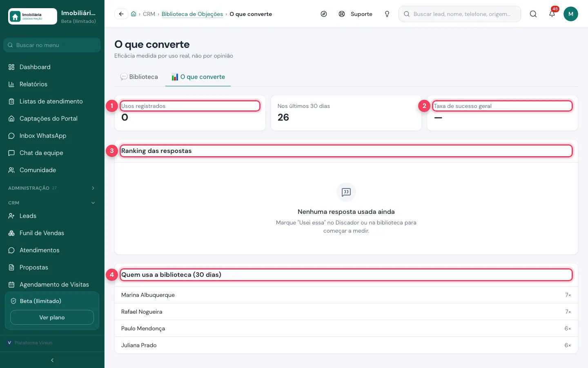Click the Plataforma Viniun footer link

click(x=33, y=343)
